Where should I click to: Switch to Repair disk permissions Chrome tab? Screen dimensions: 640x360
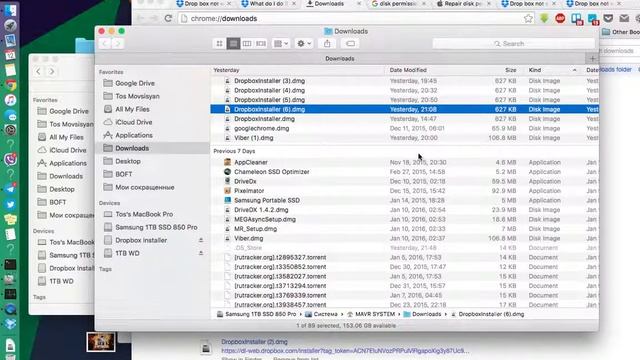coord(464,4)
